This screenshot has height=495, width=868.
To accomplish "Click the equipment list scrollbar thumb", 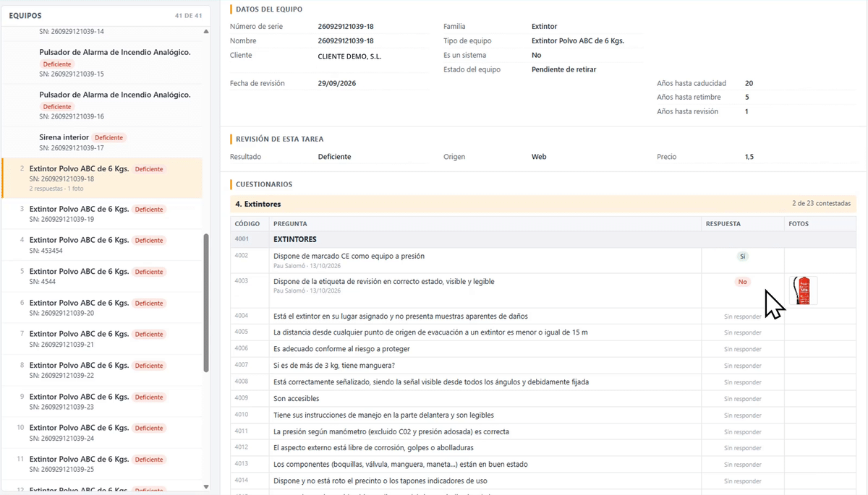I will point(206,303).
